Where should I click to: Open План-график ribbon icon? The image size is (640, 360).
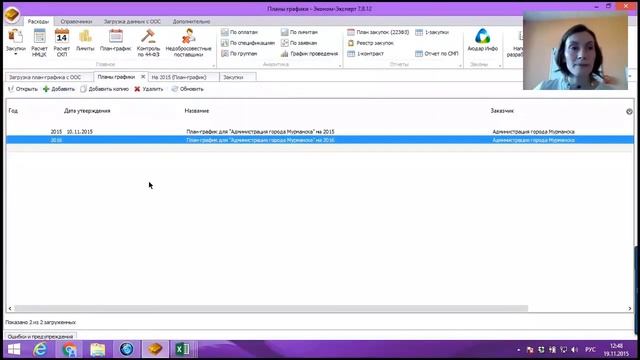(116, 40)
